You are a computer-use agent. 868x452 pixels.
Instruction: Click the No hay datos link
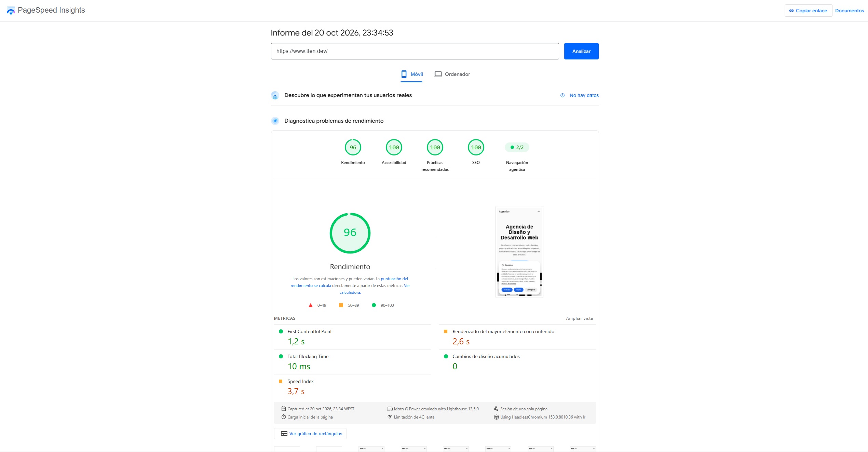point(584,95)
